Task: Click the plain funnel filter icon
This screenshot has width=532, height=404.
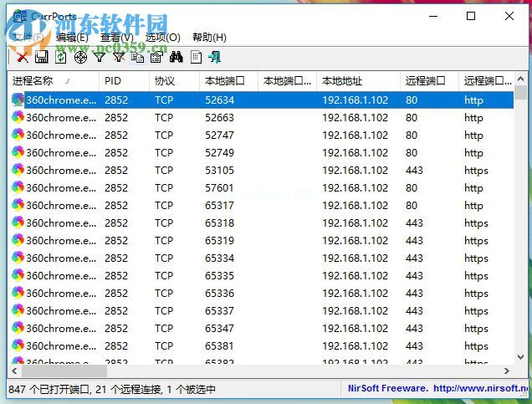Action: click(x=100, y=57)
